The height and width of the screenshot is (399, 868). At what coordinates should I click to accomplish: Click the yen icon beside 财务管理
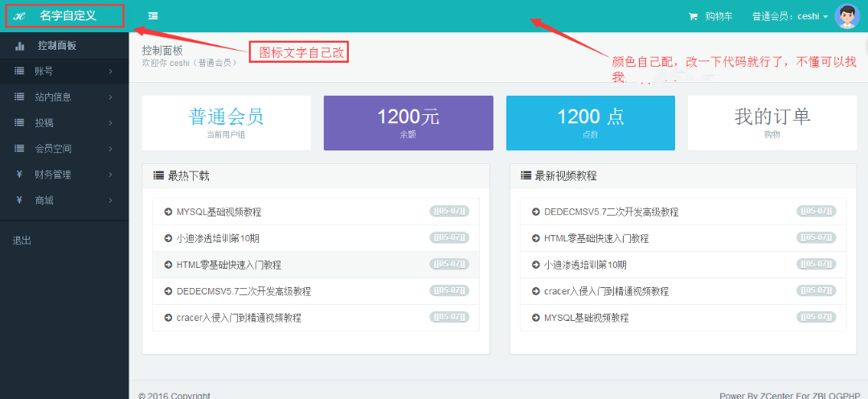[18, 175]
